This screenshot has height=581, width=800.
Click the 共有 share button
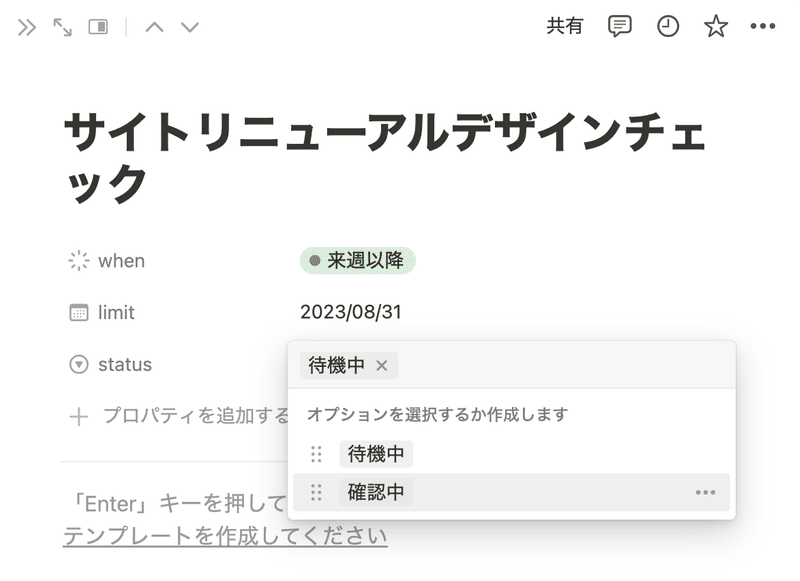tap(566, 26)
